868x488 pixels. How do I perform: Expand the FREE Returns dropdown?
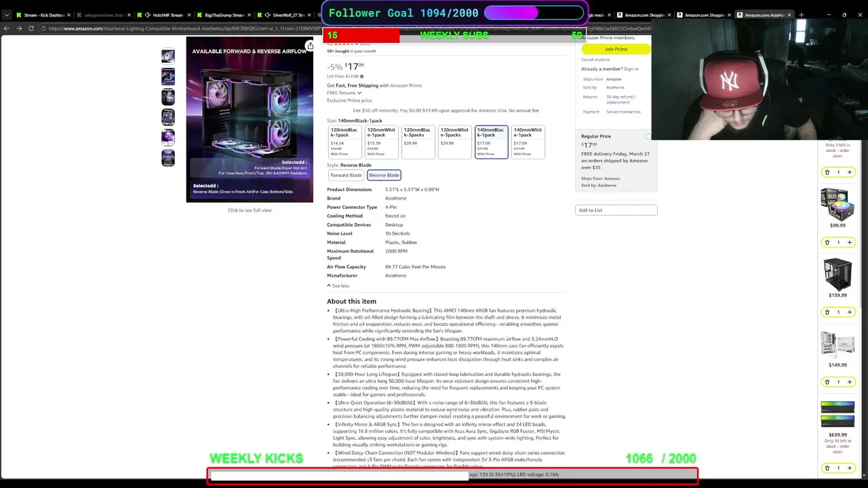tap(344, 93)
